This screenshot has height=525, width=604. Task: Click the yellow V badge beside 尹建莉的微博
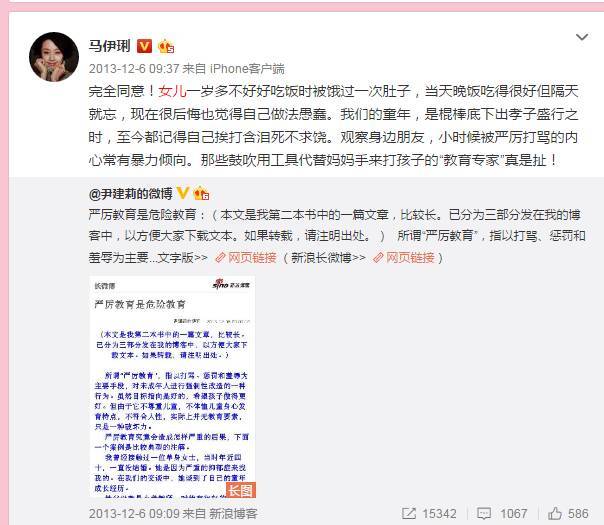183,193
